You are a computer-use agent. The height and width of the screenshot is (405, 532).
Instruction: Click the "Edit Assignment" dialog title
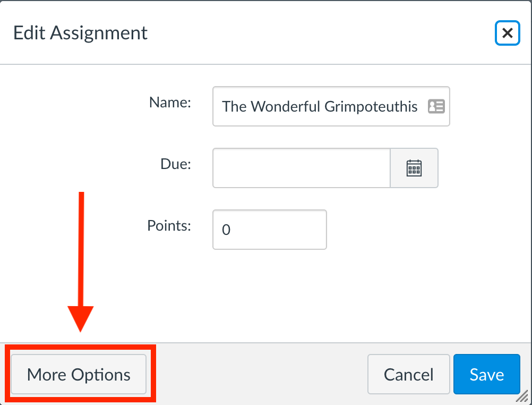pos(80,33)
